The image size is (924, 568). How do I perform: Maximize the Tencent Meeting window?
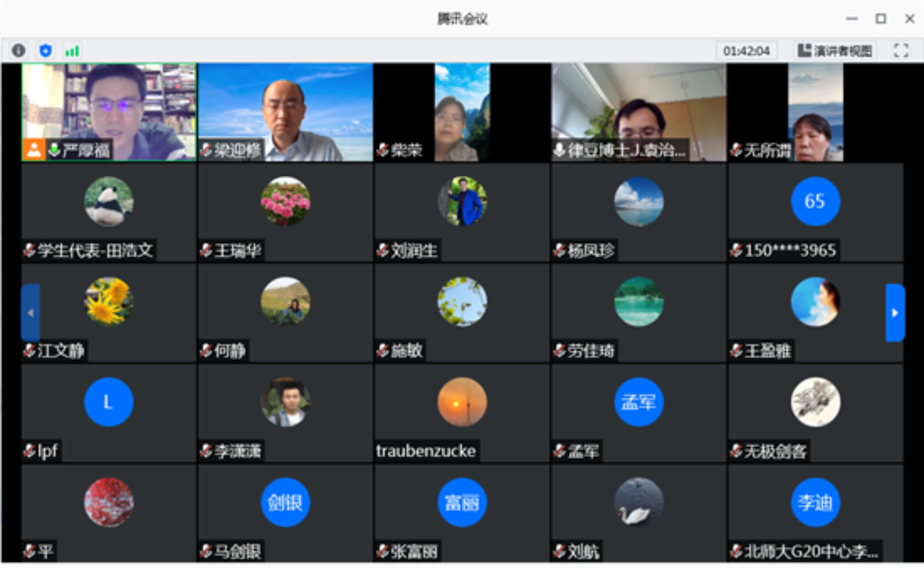[880, 19]
